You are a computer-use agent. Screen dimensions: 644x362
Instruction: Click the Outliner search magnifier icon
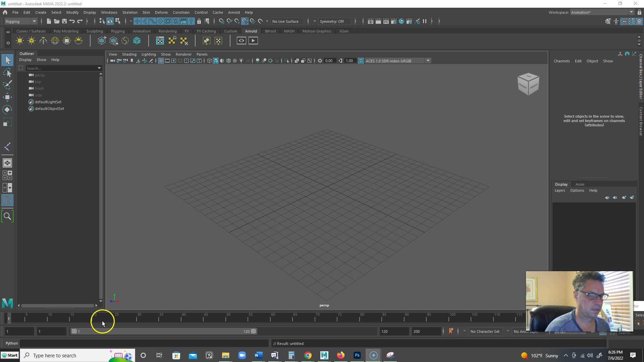[7, 216]
